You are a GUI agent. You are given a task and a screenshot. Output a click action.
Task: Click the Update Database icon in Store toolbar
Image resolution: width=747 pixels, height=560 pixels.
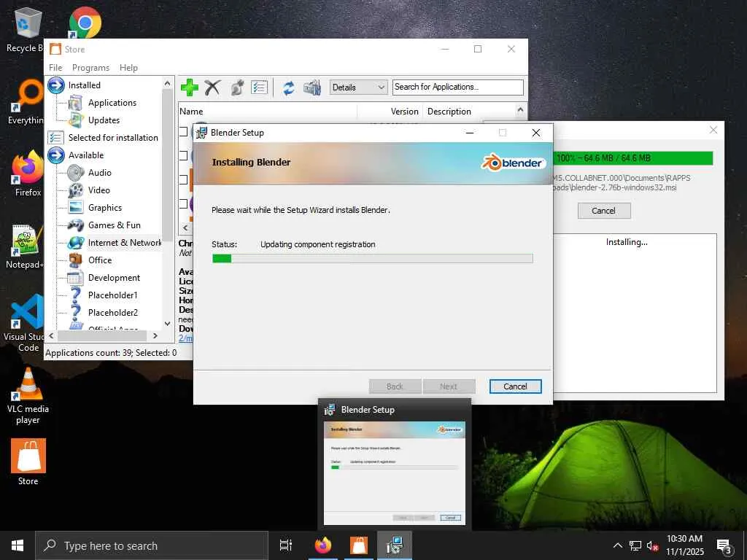tap(312, 87)
